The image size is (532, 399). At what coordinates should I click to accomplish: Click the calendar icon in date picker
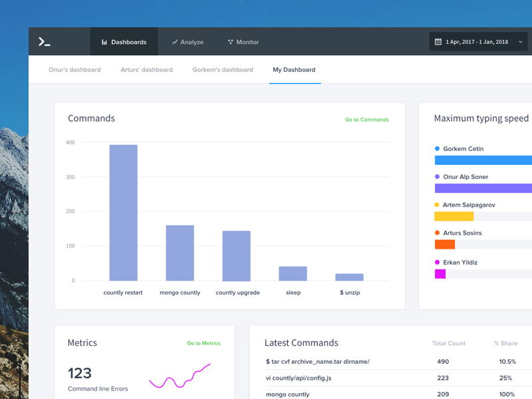click(438, 42)
